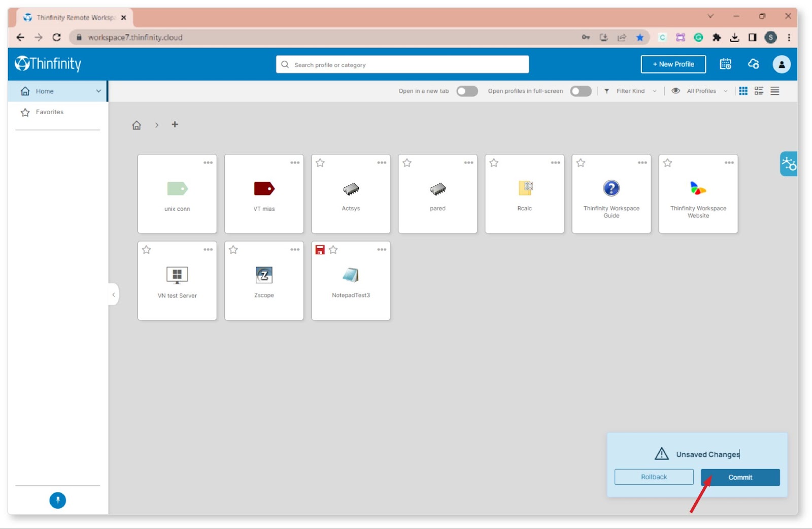Open the user account avatar menu
The image size is (812, 529).
coord(782,64)
